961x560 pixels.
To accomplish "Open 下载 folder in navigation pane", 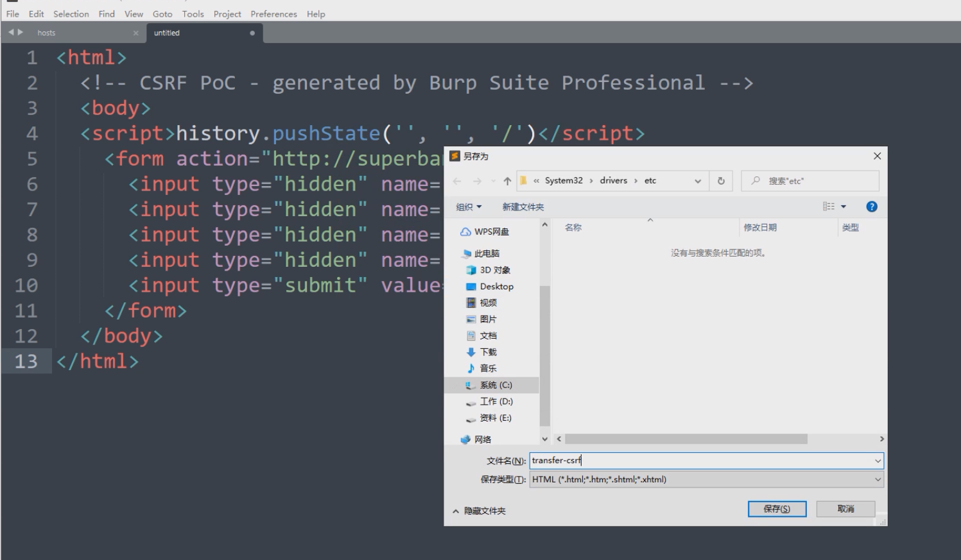I will coord(482,352).
